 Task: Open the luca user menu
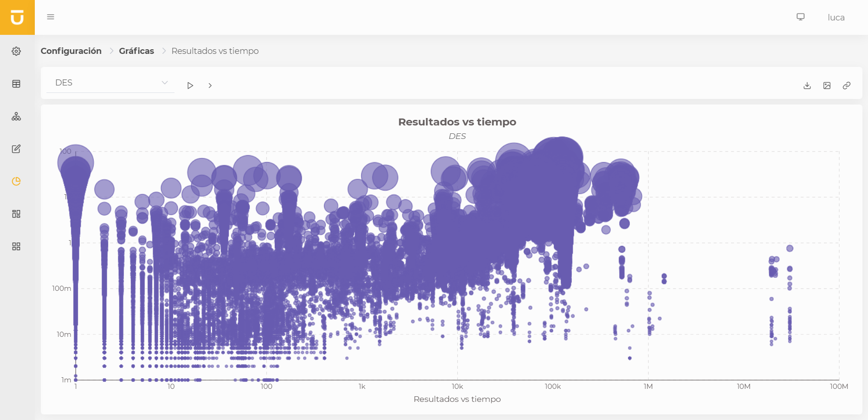(x=836, y=18)
